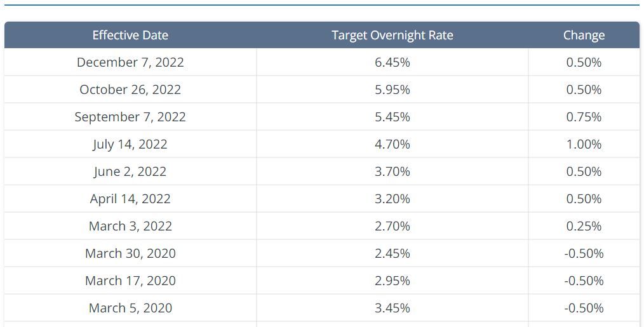Select the March 3, 2022 date cell
This screenshot has height=327, width=644.
click(x=130, y=226)
